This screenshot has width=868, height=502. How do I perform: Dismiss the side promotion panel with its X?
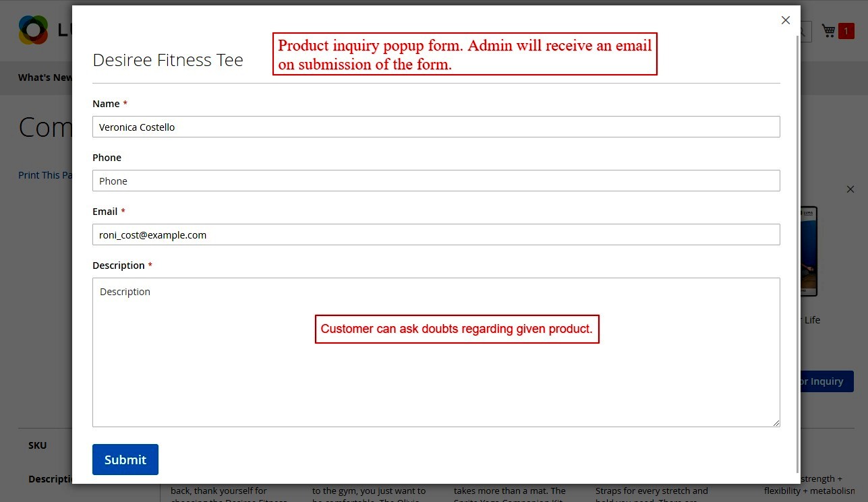coord(850,189)
